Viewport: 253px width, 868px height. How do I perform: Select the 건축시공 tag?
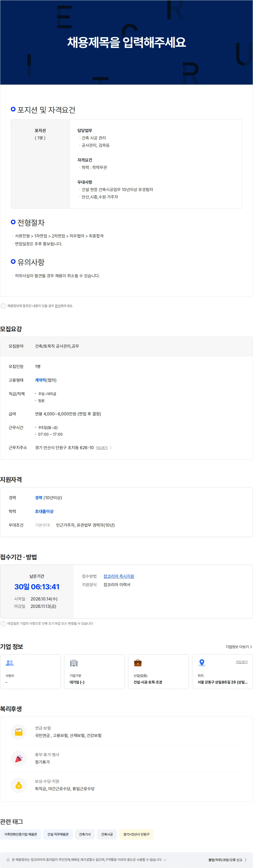[107, 834]
